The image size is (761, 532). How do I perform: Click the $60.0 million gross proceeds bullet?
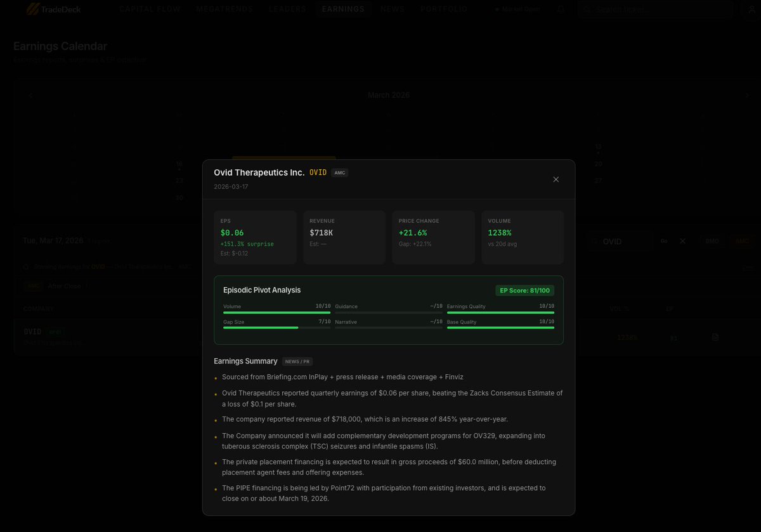click(389, 467)
